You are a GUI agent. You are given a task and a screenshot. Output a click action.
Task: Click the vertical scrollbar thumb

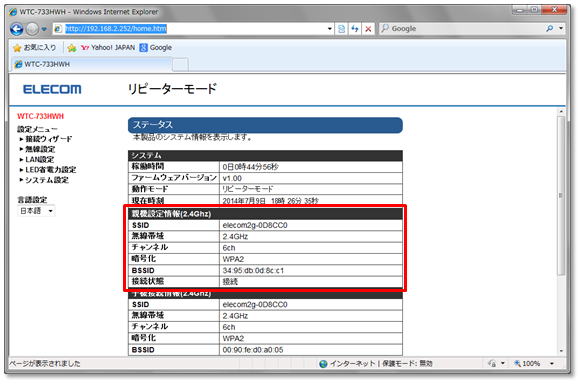561,195
